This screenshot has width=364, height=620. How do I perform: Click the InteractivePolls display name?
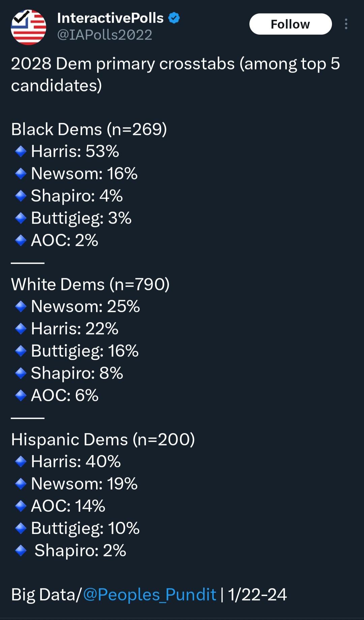(x=110, y=18)
